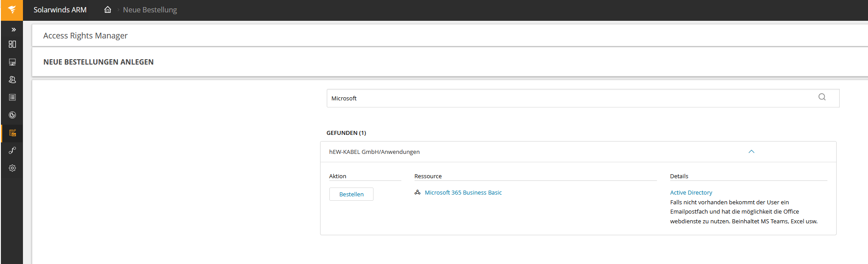868x264 pixels.
Task: Open the user accounts sidebar icon
Action: [12, 80]
